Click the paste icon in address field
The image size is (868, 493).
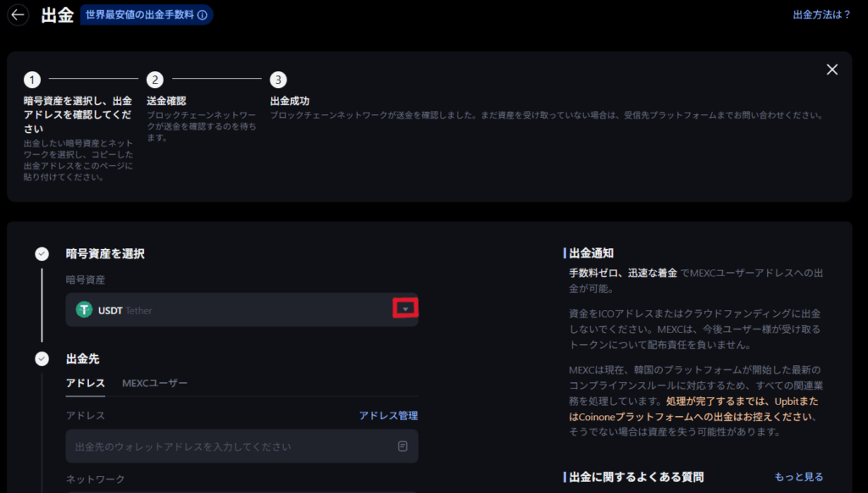click(x=403, y=446)
